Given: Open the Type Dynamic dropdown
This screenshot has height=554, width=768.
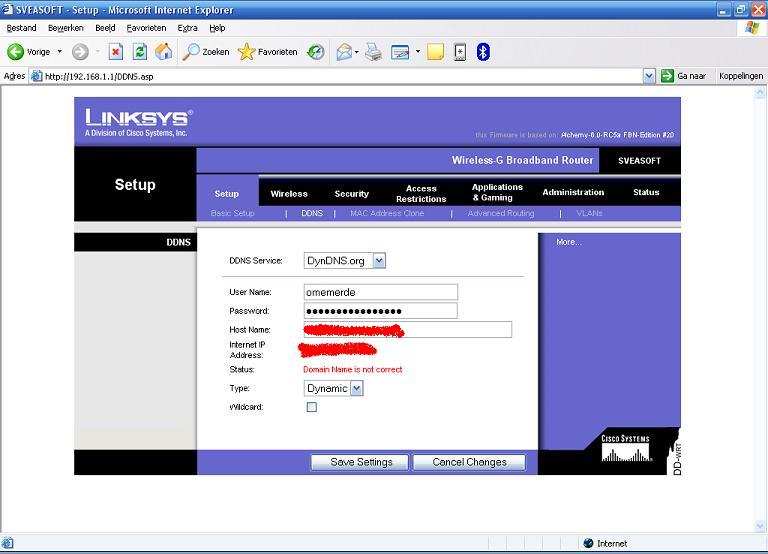Looking at the screenshot, I should pyautogui.click(x=334, y=388).
